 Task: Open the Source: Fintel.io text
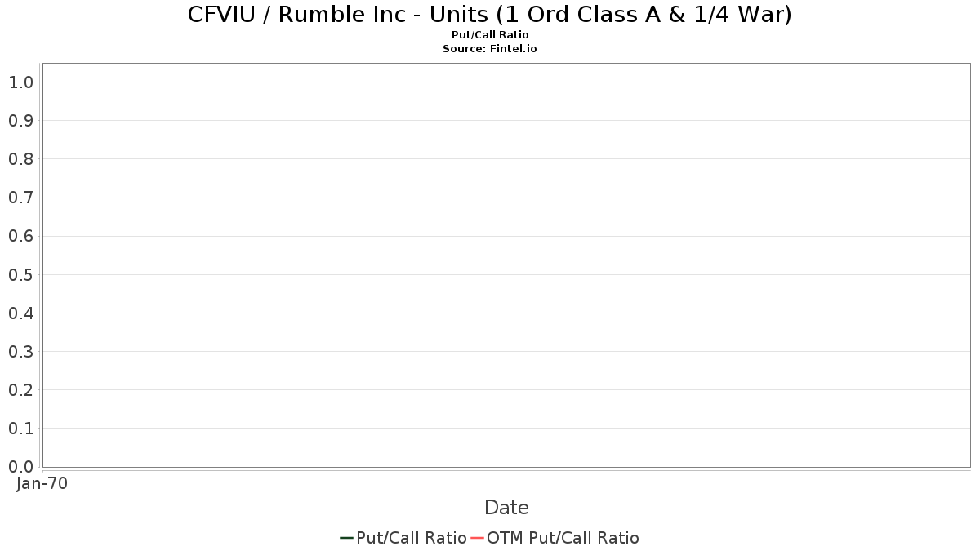[x=490, y=48]
